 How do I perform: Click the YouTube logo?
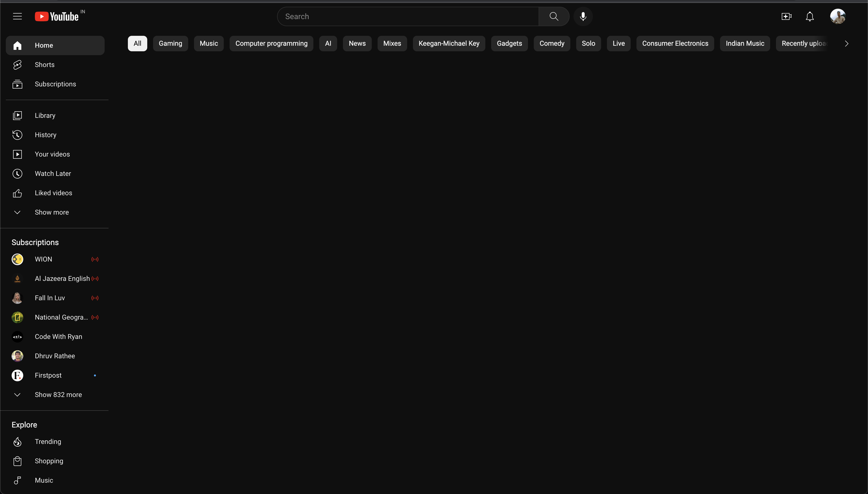point(57,16)
